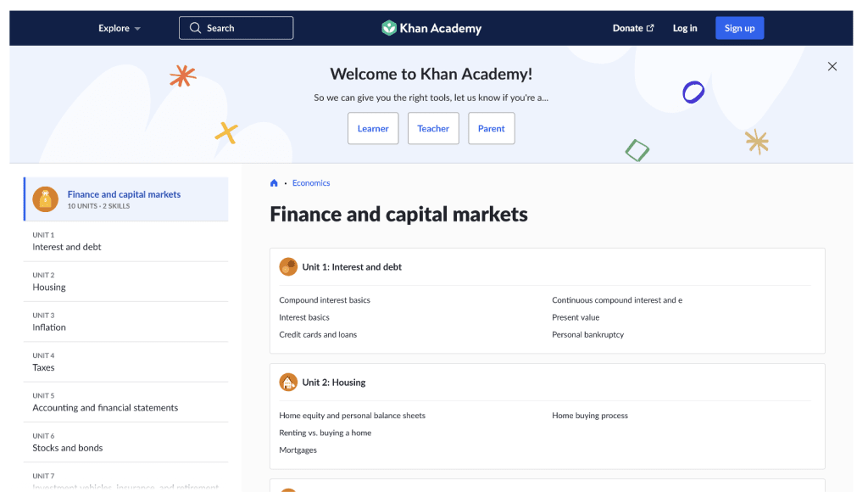868x503 pixels.
Task: Open Unit 2 Housing in sidebar
Action: tap(126, 282)
